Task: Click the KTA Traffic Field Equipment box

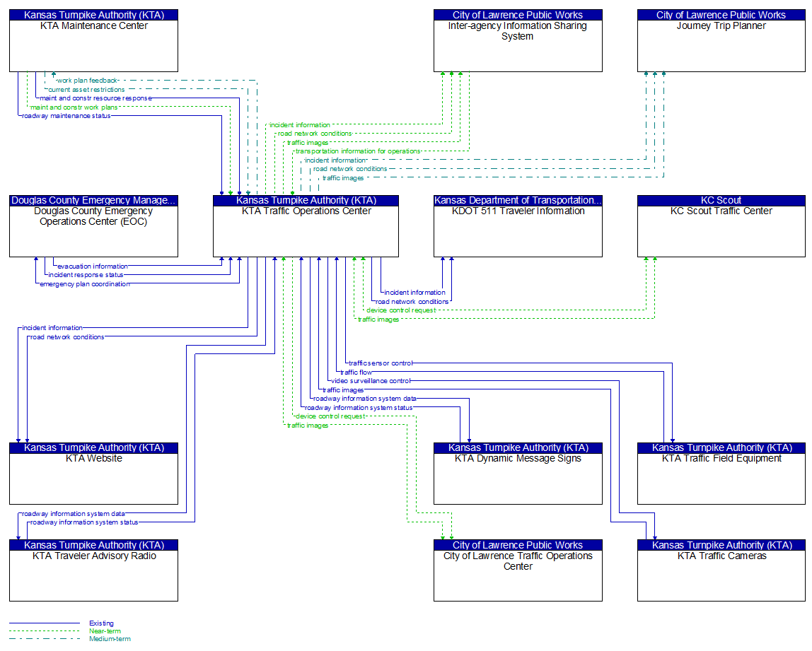Action: pos(721,474)
